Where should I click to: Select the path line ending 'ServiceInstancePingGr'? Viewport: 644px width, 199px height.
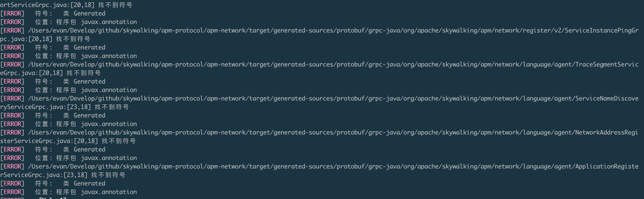coord(319,30)
